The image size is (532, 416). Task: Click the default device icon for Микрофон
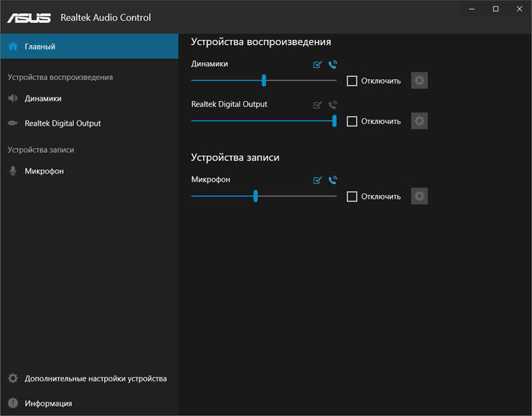coord(318,180)
